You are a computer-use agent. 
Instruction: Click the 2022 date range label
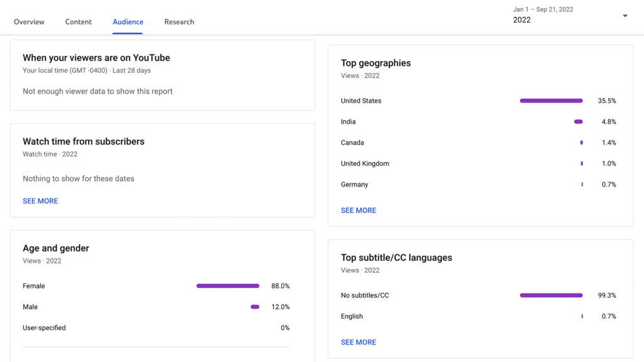click(522, 19)
